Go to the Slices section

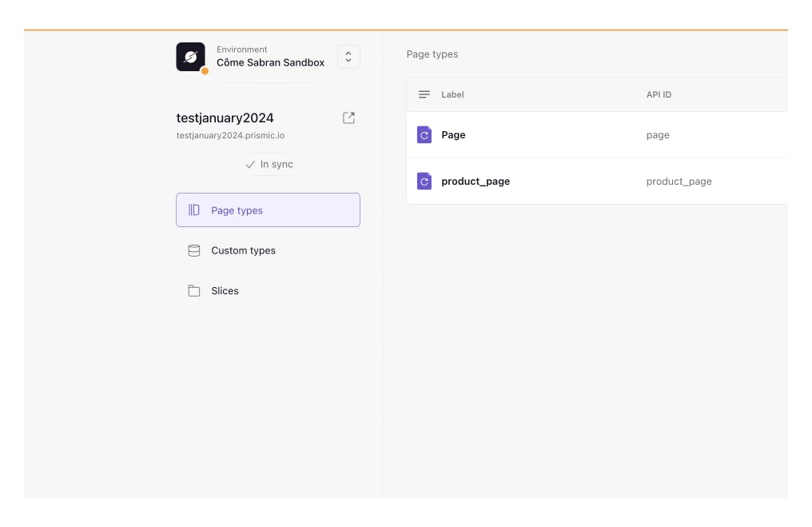[225, 291]
